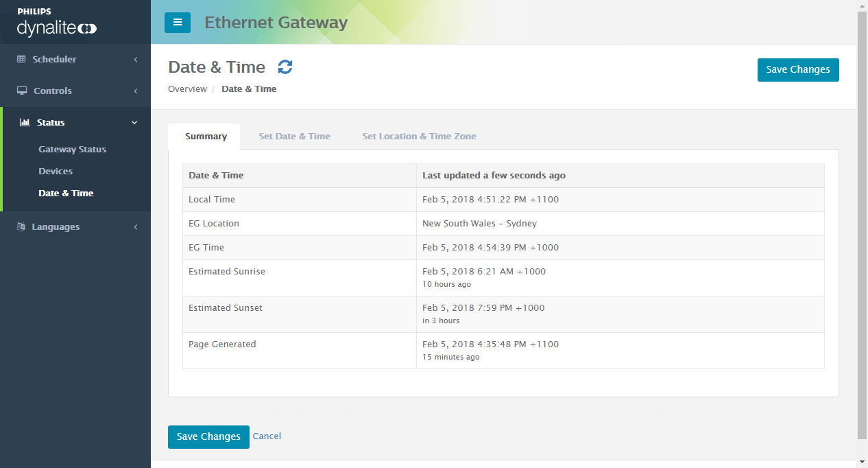Open the Overview breadcrumb link
The height and width of the screenshot is (468, 868).
(x=187, y=89)
